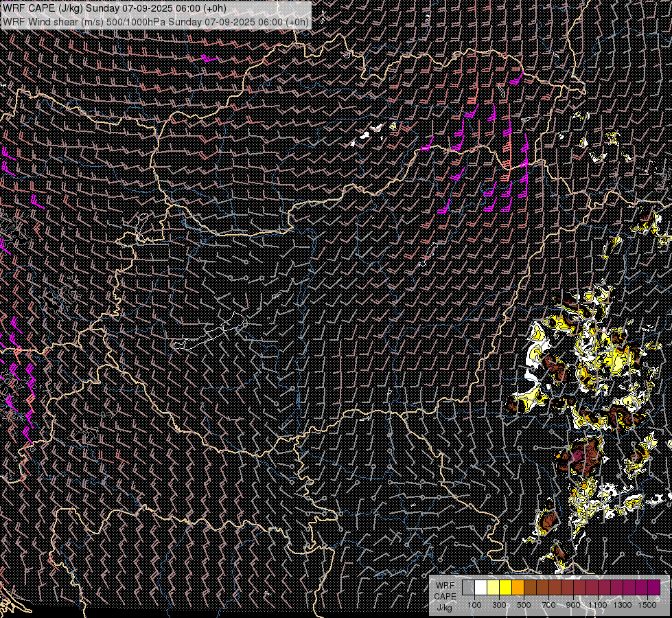Click the 'WRF CAPE (J/kg) Sunday' title line
The height and width of the screenshot is (618, 672).
click(x=115, y=8)
